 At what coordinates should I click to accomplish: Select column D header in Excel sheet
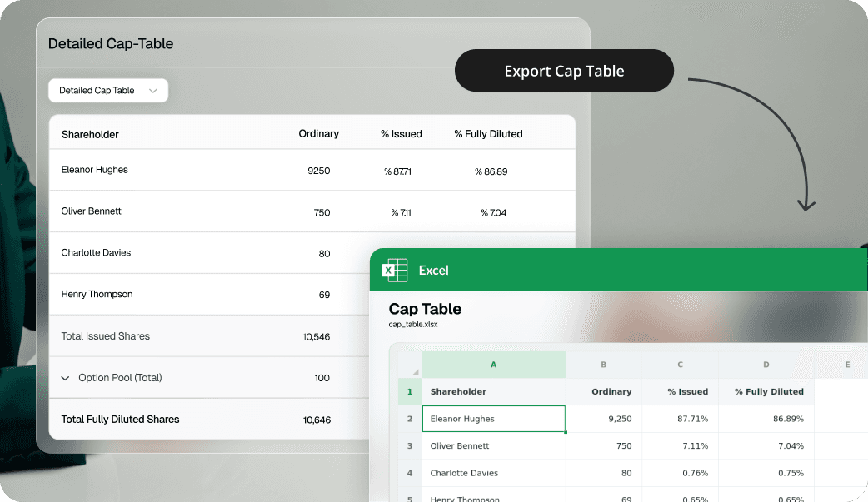(x=766, y=365)
